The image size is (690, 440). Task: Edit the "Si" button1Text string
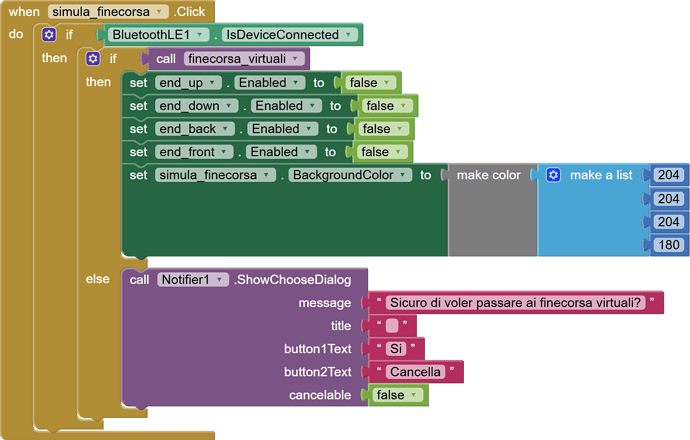pyautogui.click(x=397, y=349)
